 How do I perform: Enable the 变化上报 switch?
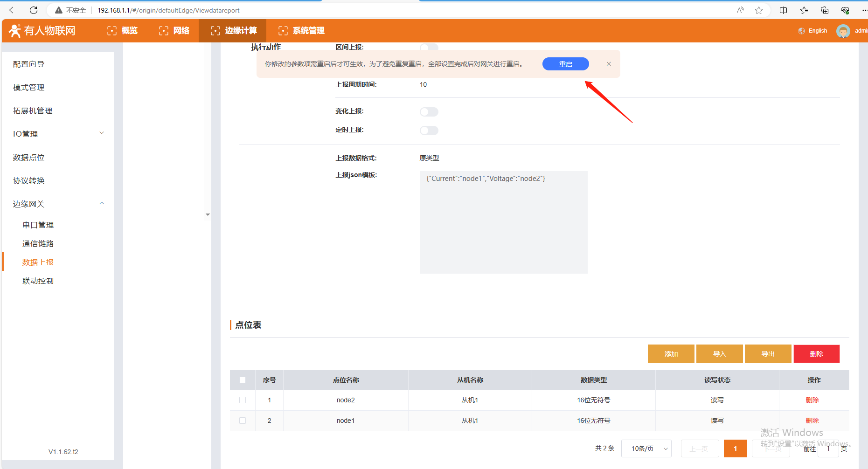tap(429, 112)
